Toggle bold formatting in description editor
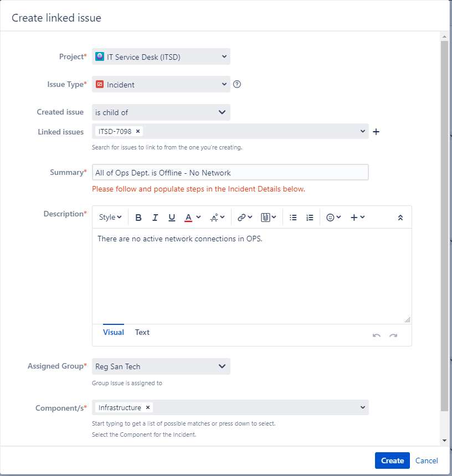 [138, 218]
